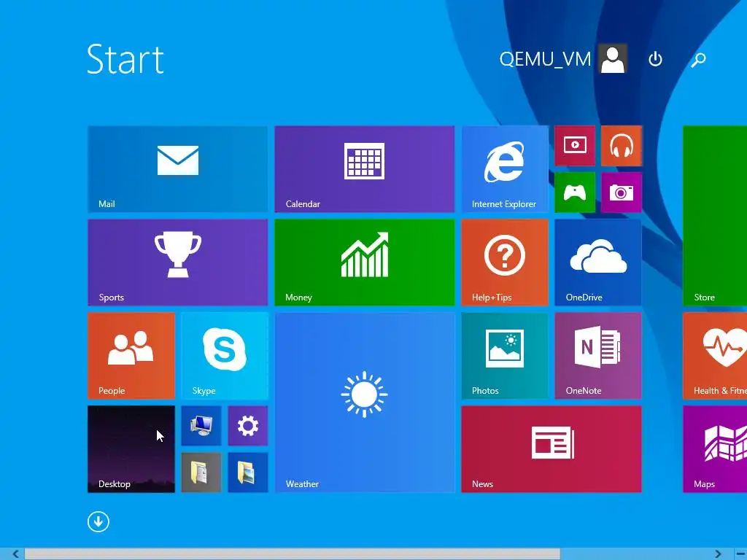Open the Photos tile
The width and height of the screenshot is (747, 560).
(x=505, y=356)
